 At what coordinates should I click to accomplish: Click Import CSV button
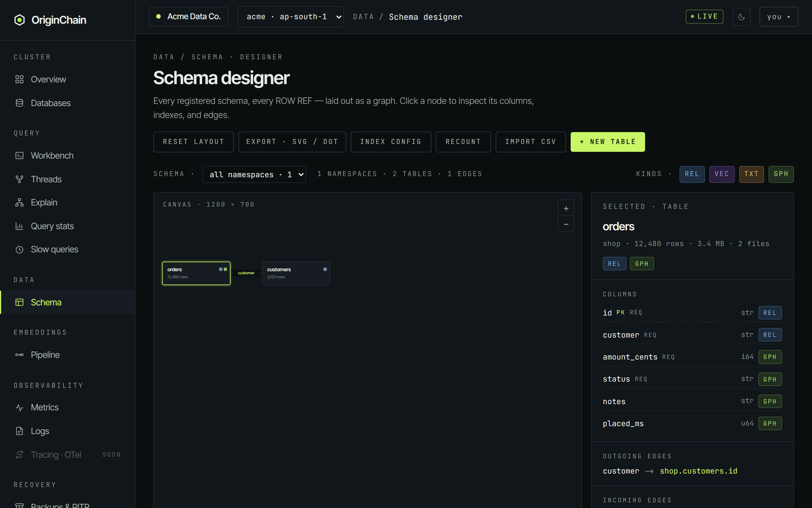(x=531, y=142)
